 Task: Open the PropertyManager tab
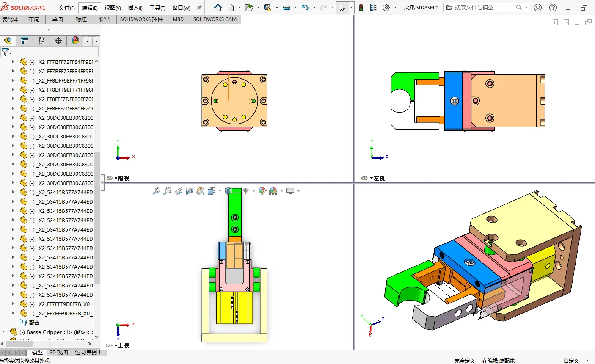click(x=25, y=41)
